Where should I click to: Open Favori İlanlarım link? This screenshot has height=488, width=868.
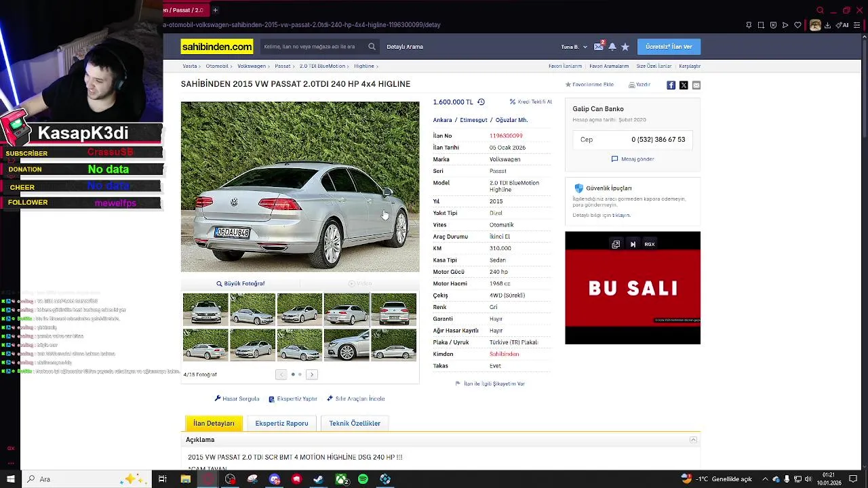pyautogui.click(x=565, y=66)
